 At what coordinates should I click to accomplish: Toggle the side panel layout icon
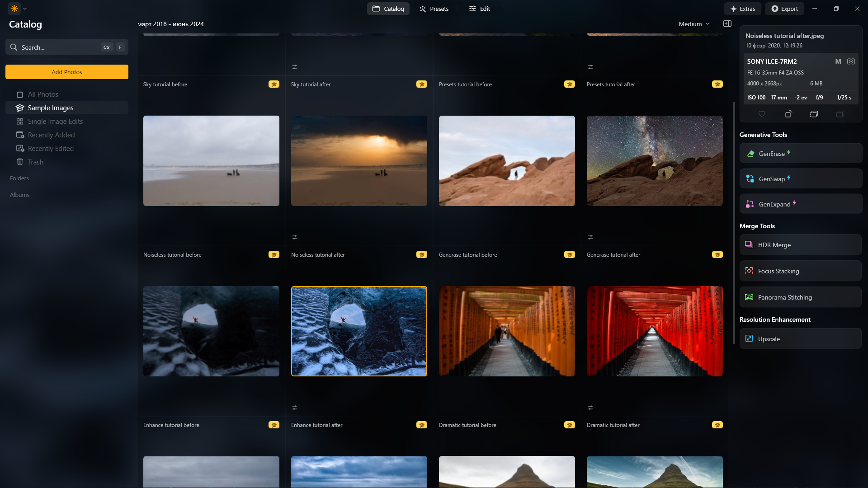(x=727, y=24)
